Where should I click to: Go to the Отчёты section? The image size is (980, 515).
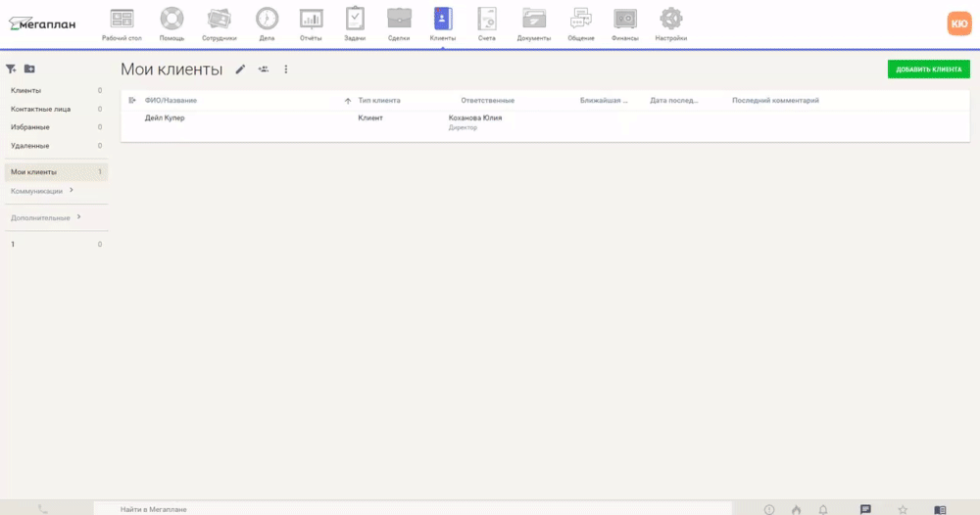coord(311,19)
